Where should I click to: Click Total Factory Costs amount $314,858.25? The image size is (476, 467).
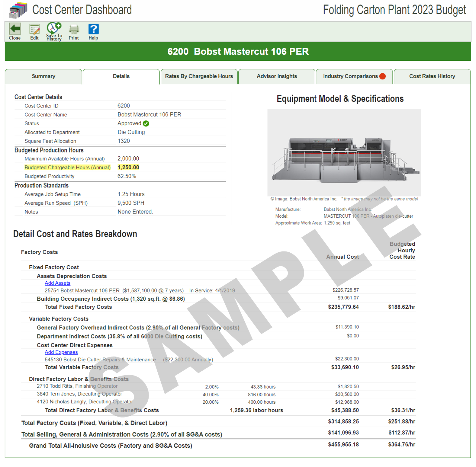pos(343,421)
